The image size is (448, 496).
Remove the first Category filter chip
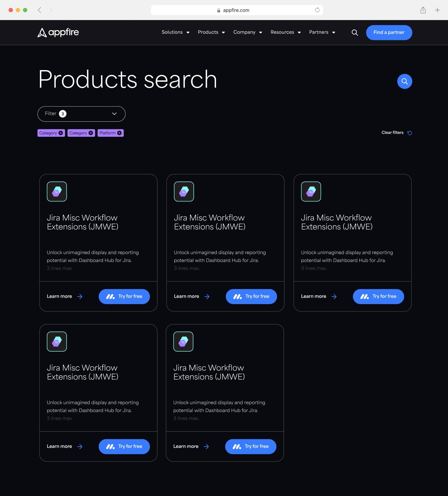coord(61,133)
